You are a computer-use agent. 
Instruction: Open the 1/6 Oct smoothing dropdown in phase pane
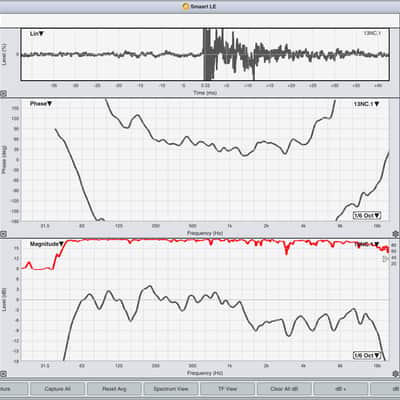367,215
